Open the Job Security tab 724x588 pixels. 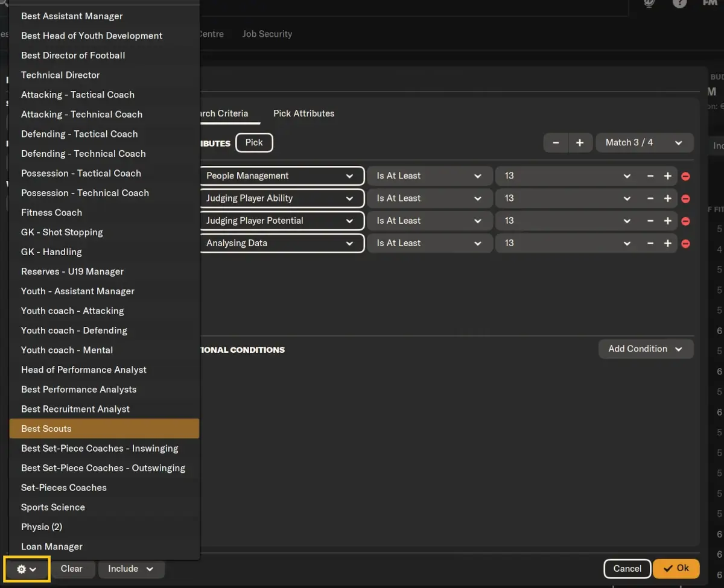[x=267, y=34]
